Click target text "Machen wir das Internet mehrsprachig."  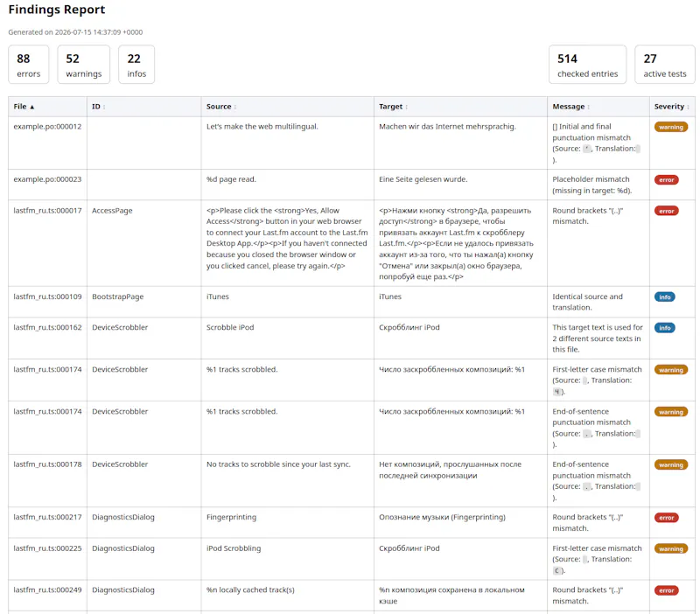coord(447,127)
